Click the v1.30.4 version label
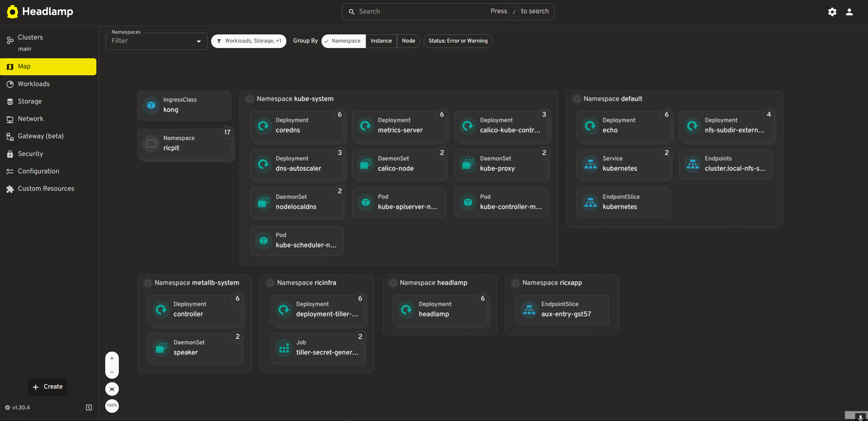Image resolution: width=868 pixels, height=421 pixels. 21,408
